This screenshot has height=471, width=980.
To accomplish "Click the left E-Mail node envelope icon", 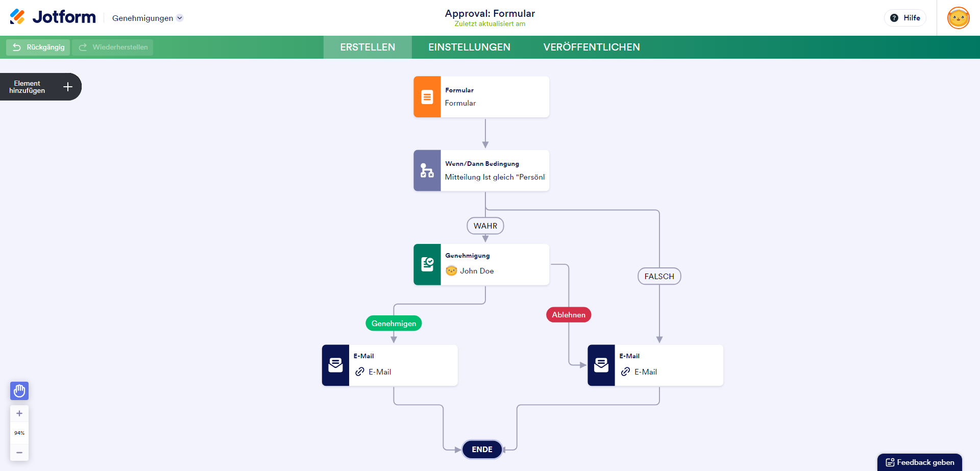I will tap(335, 365).
